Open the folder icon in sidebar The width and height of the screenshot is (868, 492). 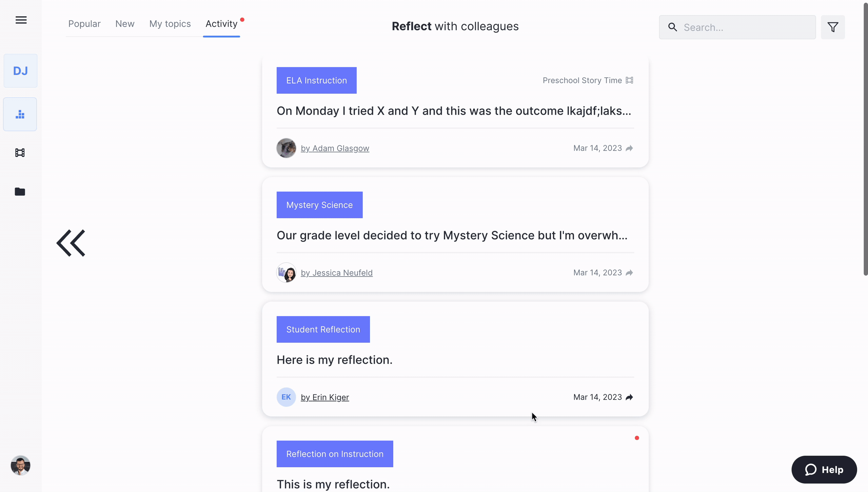(x=20, y=192)
